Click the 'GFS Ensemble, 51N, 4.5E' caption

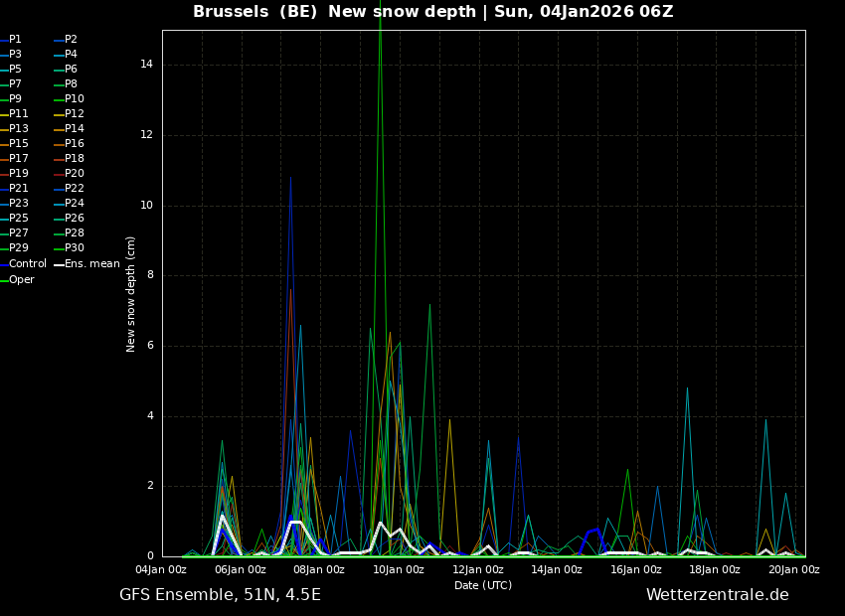click(220, 595)
